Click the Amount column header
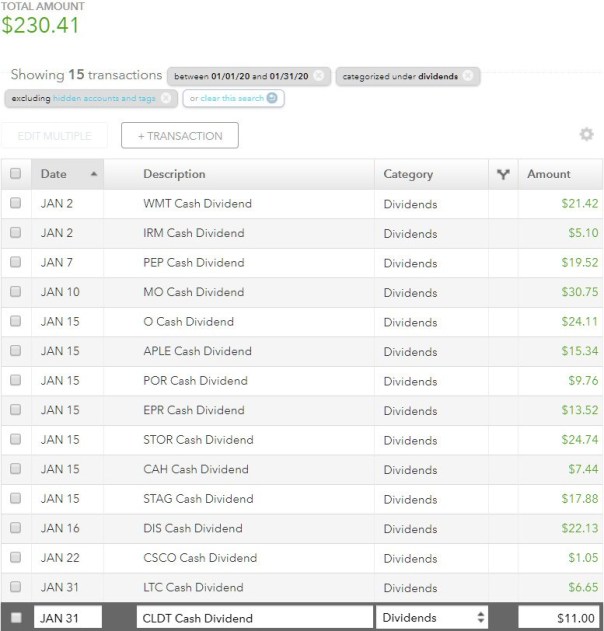This screenshot has height=631, width=604. coord(548,174)
